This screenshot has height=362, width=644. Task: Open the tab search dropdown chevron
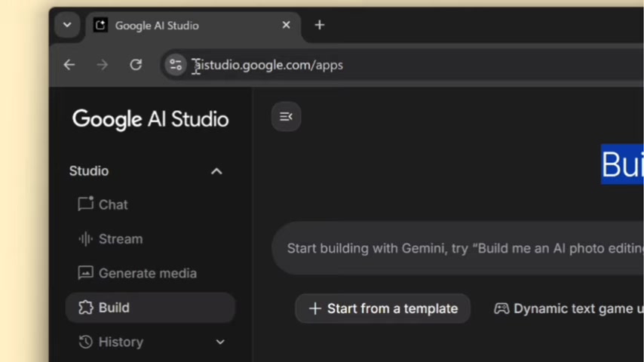coord(67,25)
